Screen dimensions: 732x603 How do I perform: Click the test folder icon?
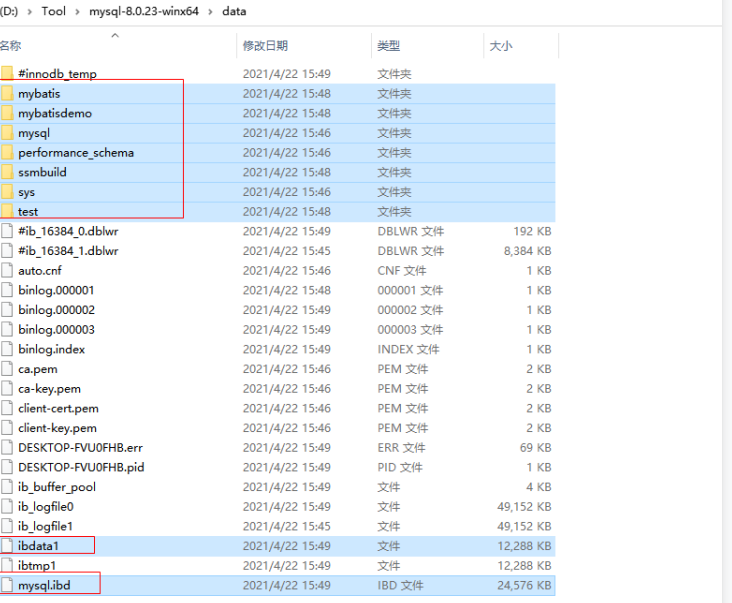(7, 211)
